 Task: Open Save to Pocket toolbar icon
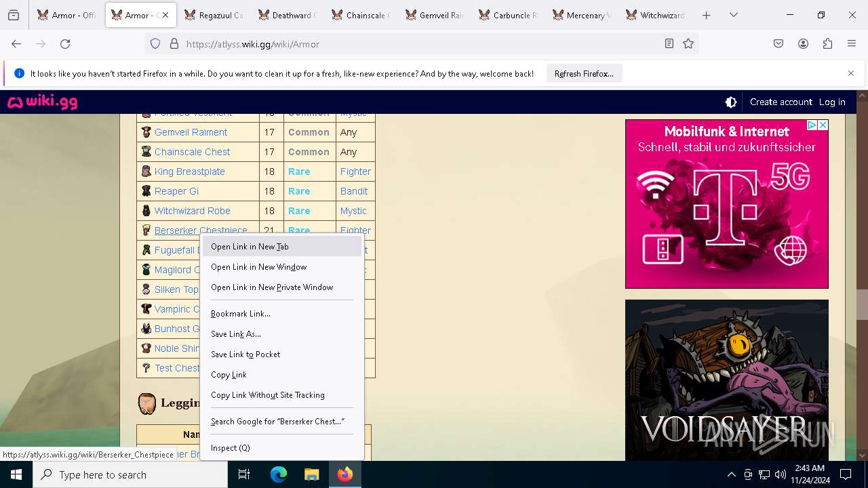(x=778, y=44)
